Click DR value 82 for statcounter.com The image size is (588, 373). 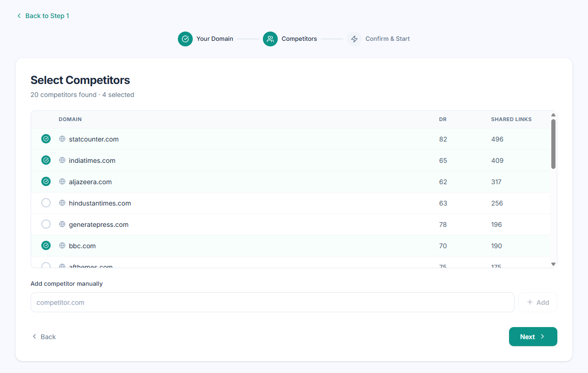(443, 139)
